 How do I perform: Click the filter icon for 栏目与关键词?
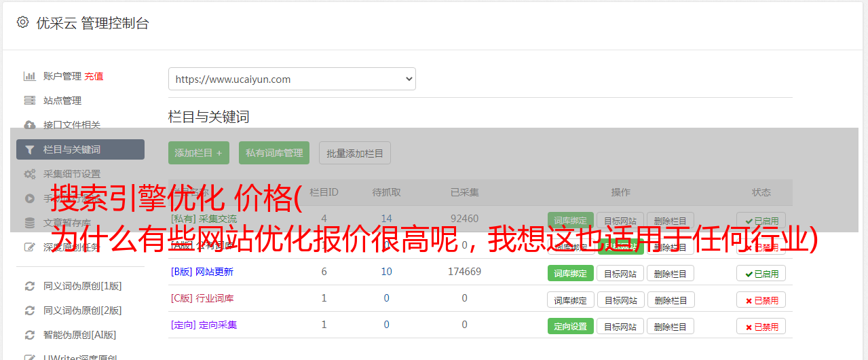click(29, 149)
